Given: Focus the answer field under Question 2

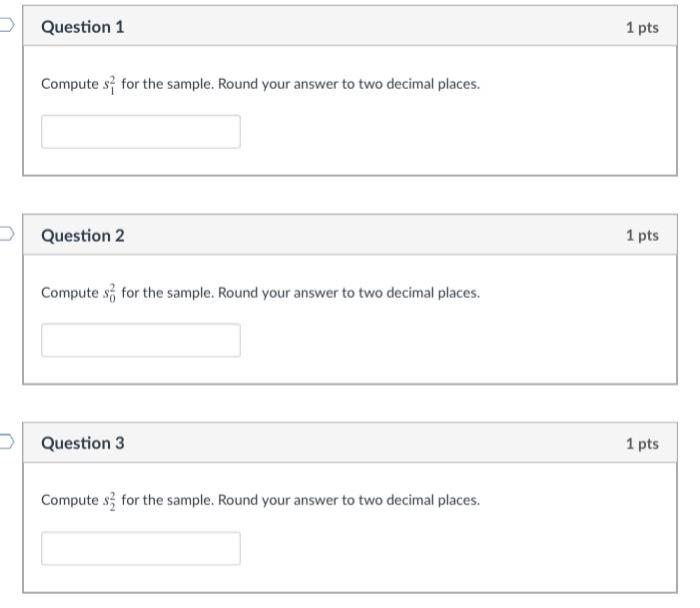Looking at the screenshot, I should [x=140, y=340].
